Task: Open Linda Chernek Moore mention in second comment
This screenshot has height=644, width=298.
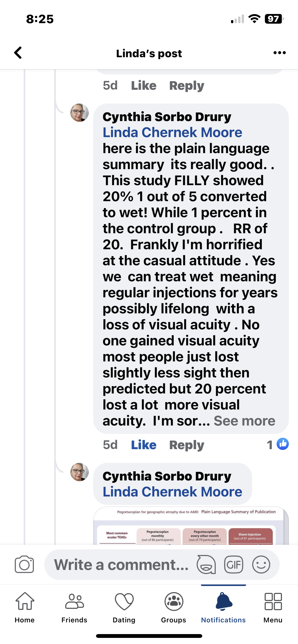Action: click(x=172, y=492)
